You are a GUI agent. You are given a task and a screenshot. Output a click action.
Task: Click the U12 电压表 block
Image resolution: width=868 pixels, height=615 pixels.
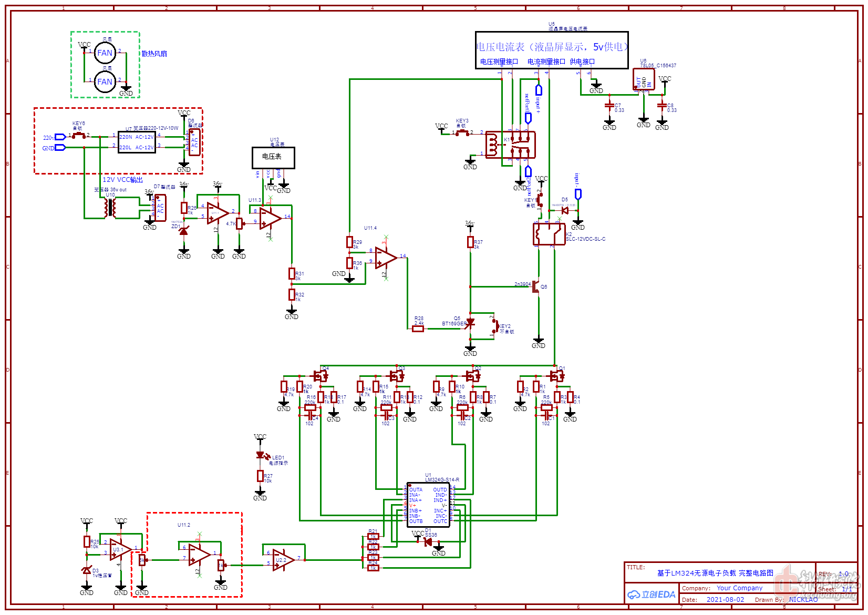pos(273,157)
